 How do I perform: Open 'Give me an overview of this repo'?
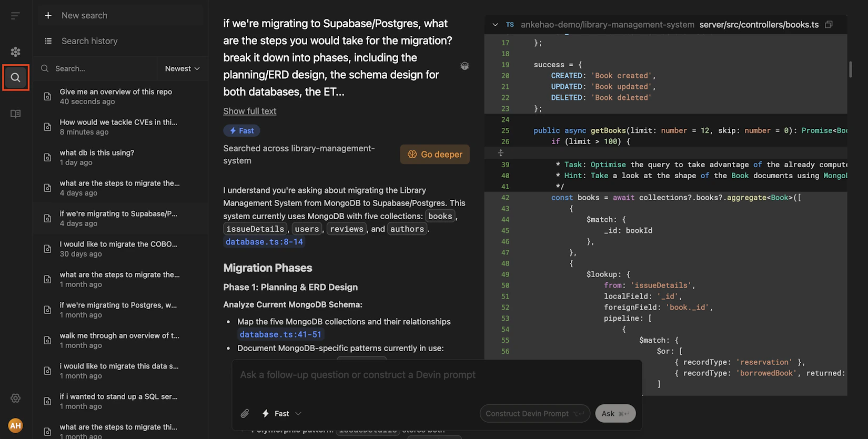pyautogui.click(x=120, y=96)
